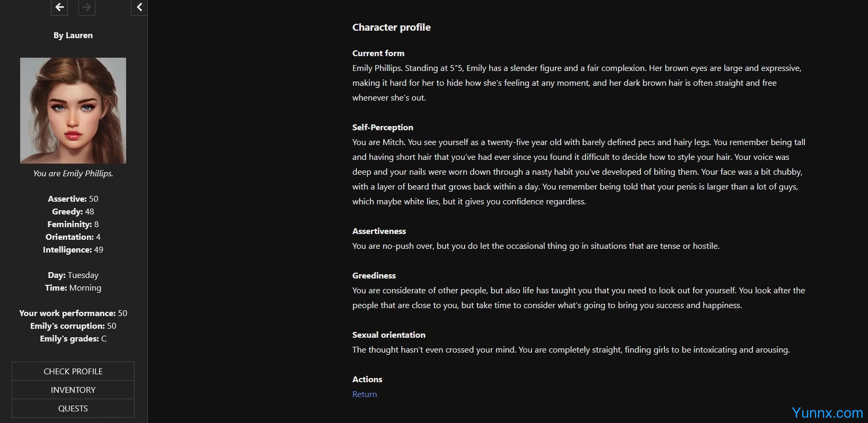Open the INVENTORY menu
This screenshot has width=868, height=423.
pyautogui.click(x=73, y=390)
